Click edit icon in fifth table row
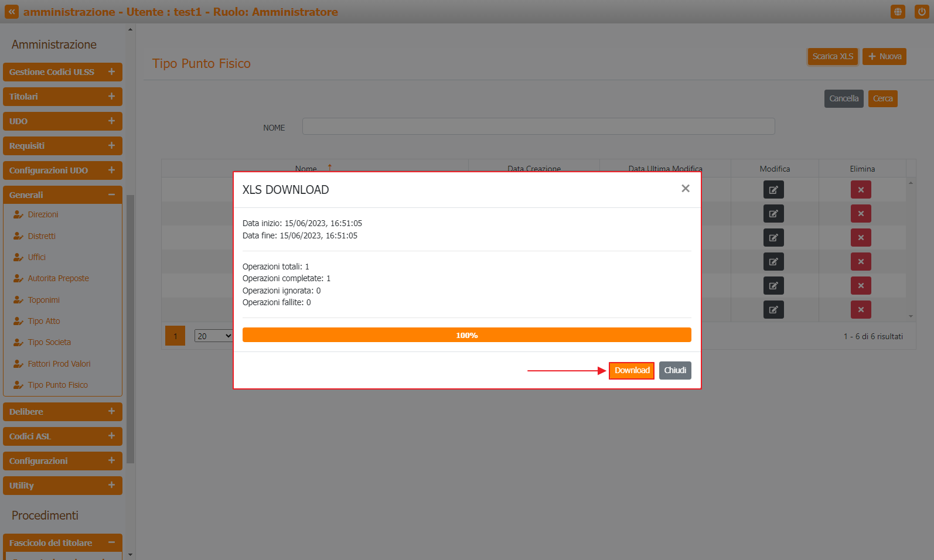 (773, 286)
